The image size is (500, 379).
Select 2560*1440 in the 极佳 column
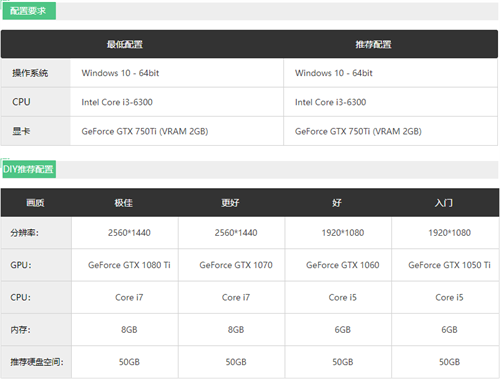pyautogui.click(x=129, y=233)
